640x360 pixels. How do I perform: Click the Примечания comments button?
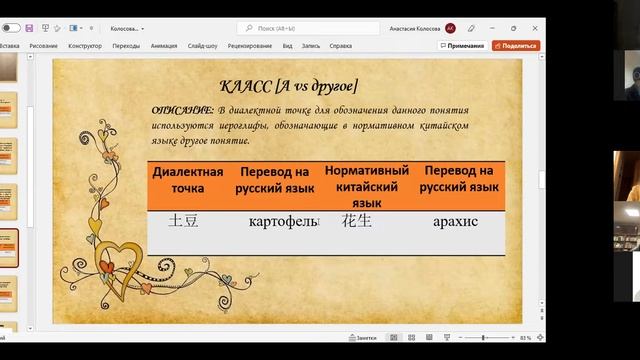pos(462,46)
